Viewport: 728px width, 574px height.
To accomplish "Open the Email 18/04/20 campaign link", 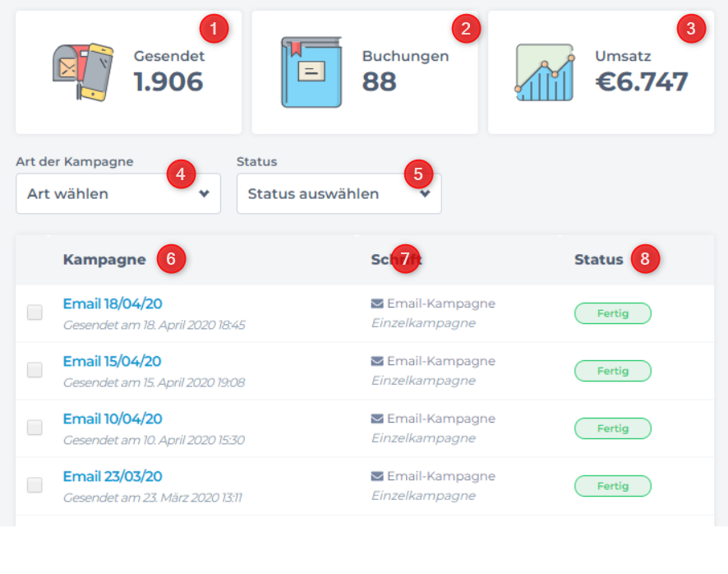I will coord(113,304).
